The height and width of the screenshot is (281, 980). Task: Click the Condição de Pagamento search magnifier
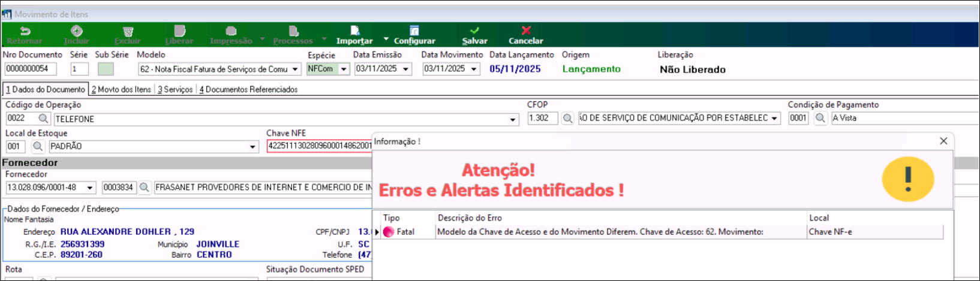tap(820, 119)
